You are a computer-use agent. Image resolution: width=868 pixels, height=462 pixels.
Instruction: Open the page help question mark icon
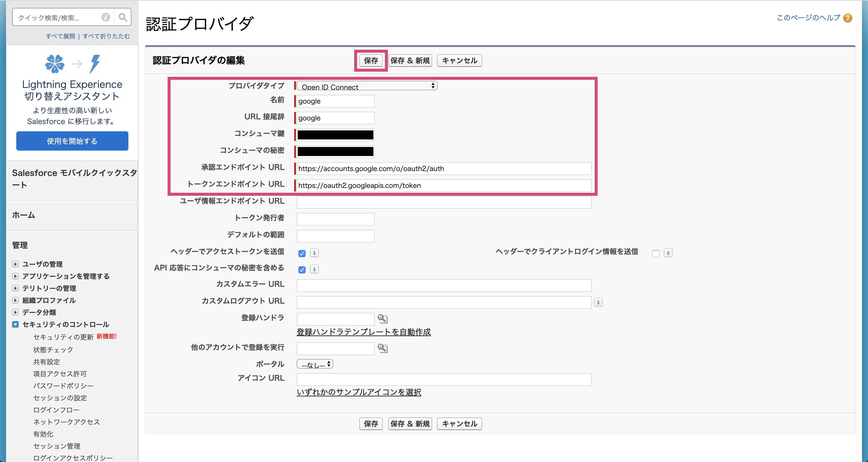pyautogui.click(x=848, y=18)
